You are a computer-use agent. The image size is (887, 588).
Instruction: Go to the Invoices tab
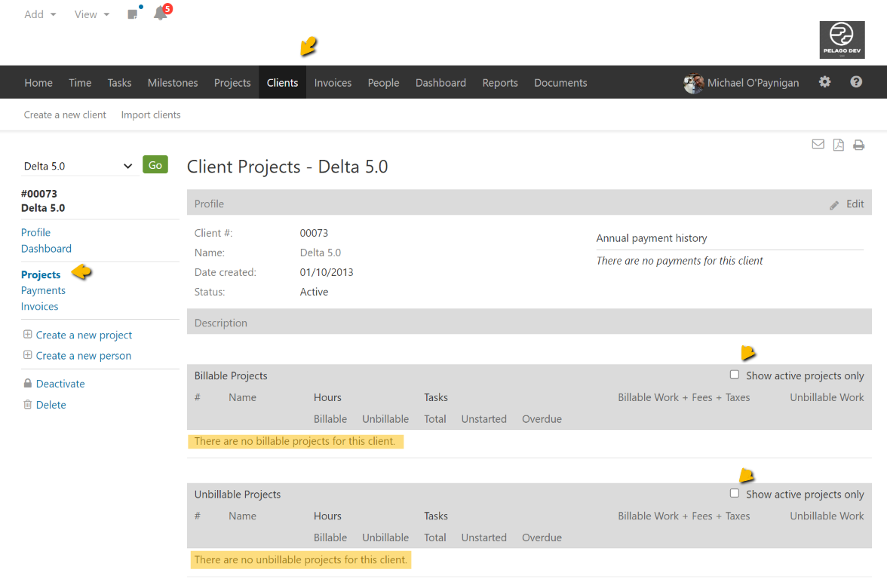coord(333,83)
